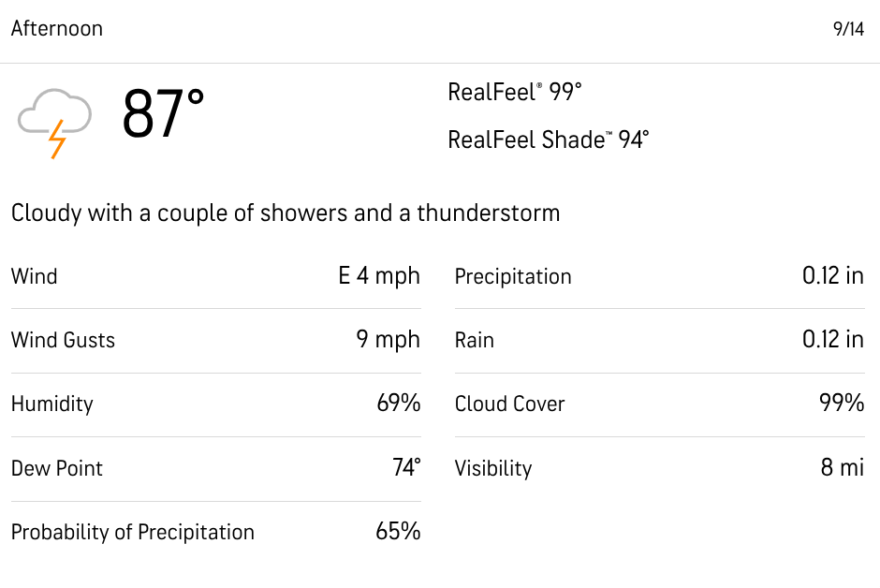The image size is (880, 588).
Task: Click the cloudy with showers forecast description
Action: tap(286, 213)
